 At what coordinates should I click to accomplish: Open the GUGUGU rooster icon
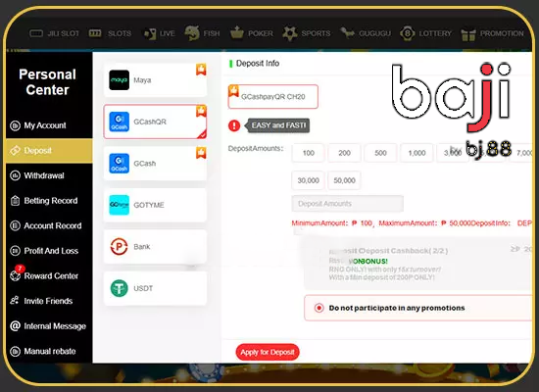click(347, 33)
